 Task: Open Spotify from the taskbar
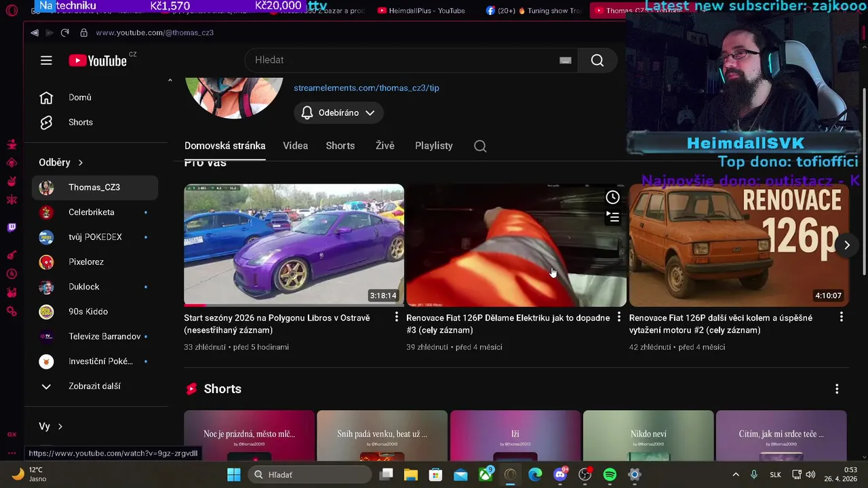pos(610,474)
